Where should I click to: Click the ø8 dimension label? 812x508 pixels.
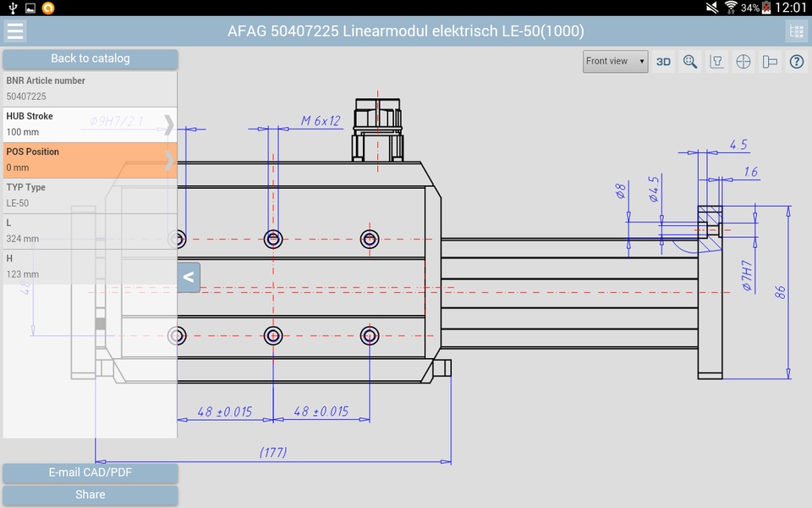click(x=620, y=190)
